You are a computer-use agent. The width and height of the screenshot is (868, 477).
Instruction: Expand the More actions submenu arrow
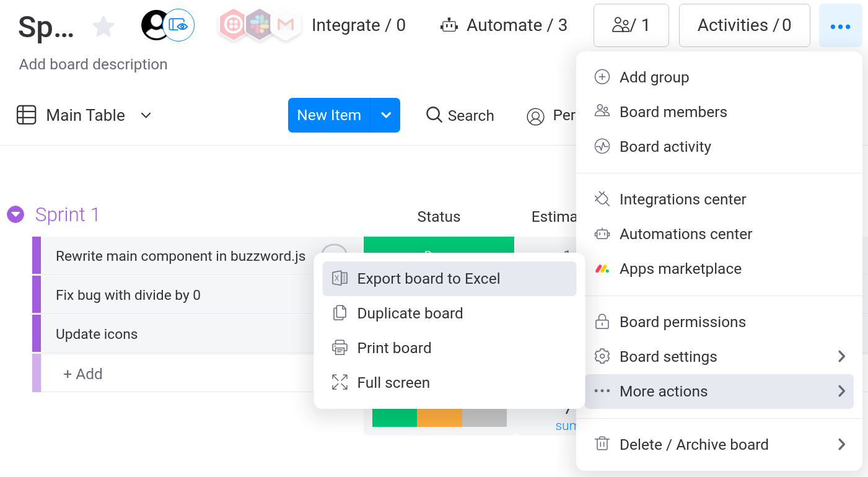pyautogui.click(x=841, y=391)
